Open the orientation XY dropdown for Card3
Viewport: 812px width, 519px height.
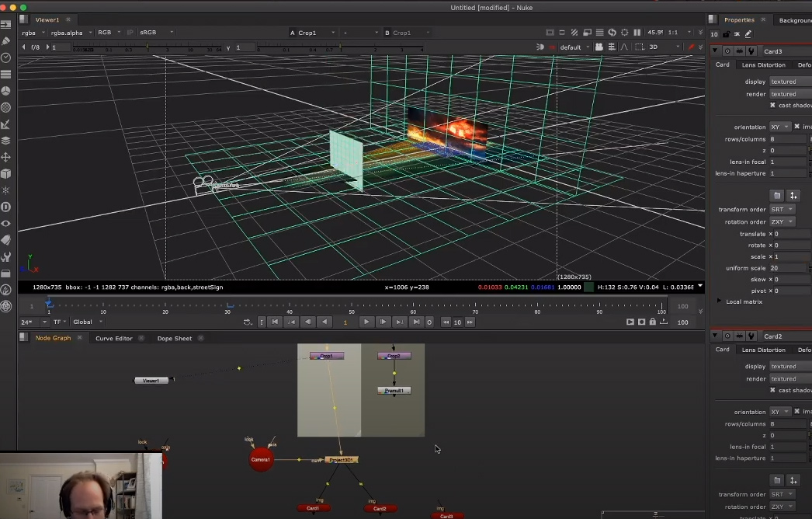779,126
